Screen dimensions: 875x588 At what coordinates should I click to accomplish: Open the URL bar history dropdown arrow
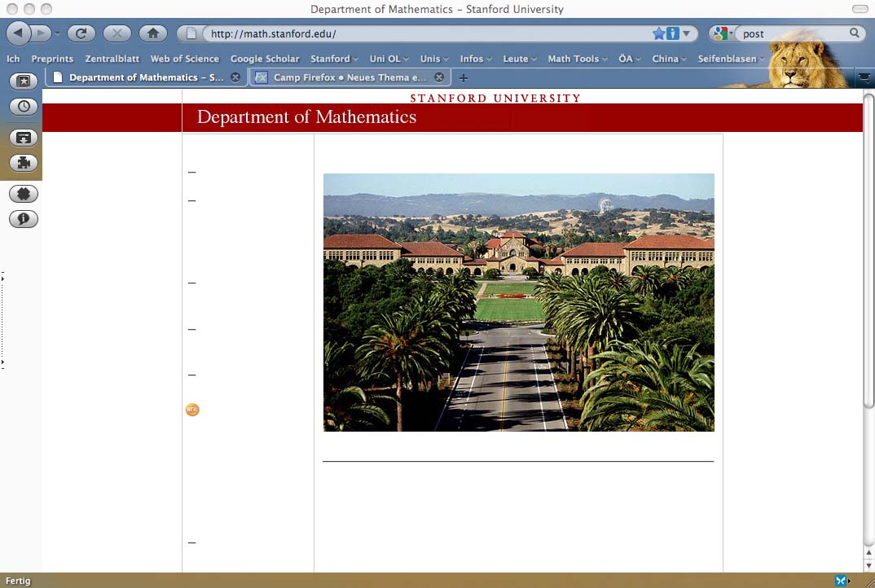pyautogui.click(x=686, y=33)
